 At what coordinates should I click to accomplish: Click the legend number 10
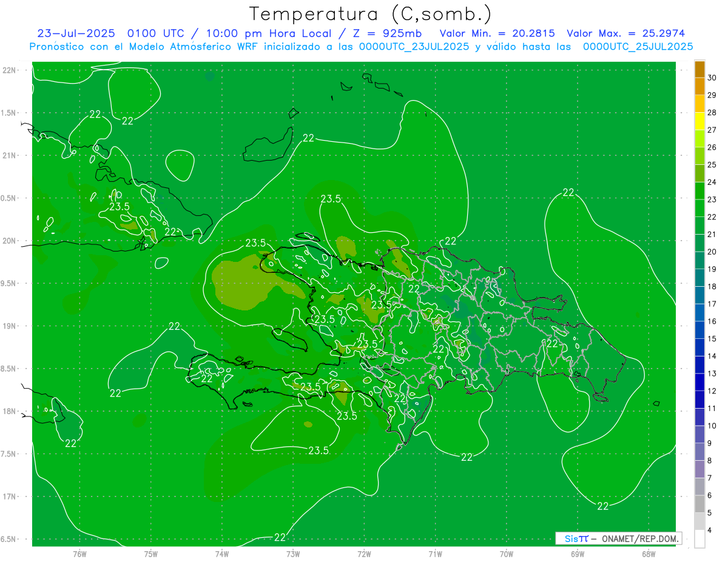coord(713,426)
